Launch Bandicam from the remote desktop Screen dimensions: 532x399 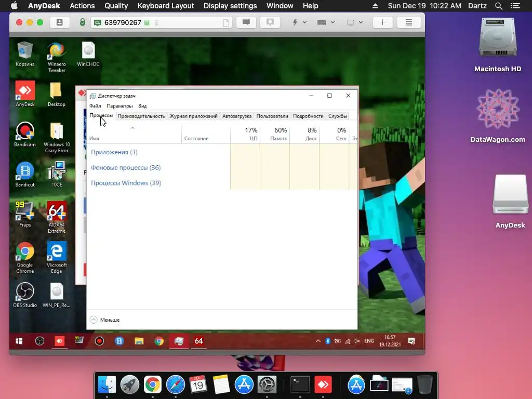[25, 135]
